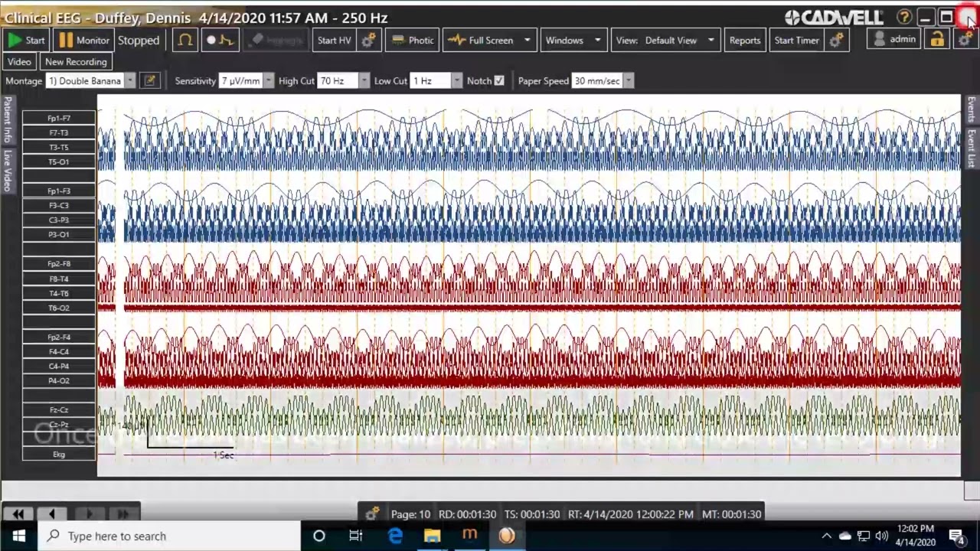Click New Recording tab
The width and height of the screenshot is (980, 551).
pyautogui.click(x=76, y=62)
